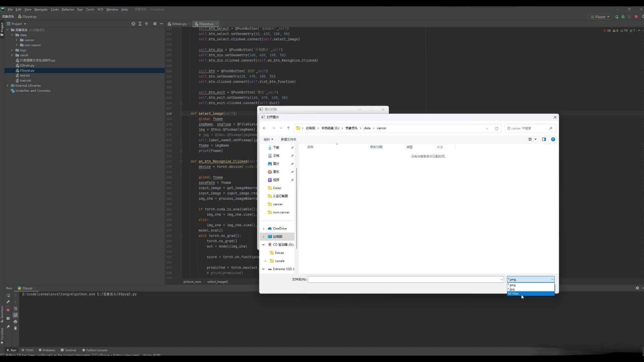Stop the running program in top toolbar

pos(636,17)
